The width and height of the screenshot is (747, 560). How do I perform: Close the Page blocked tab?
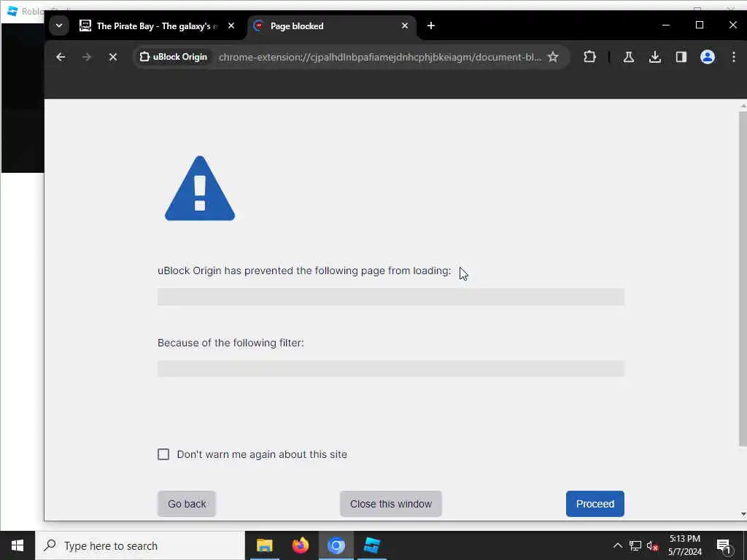point(404,26)
